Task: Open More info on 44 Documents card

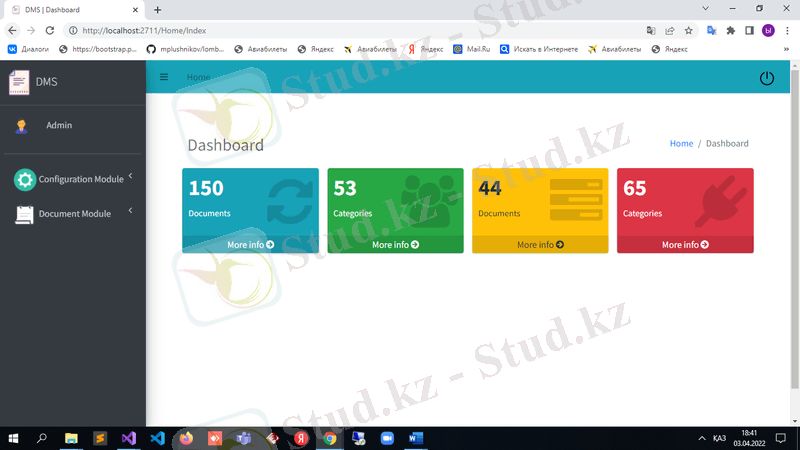Action: (x=540, y=245)
